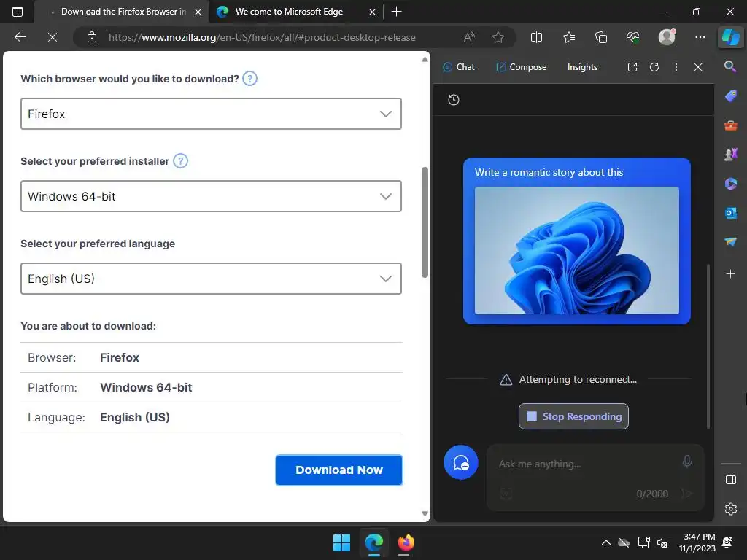Click Stop Responding button
The width and height of the screenshot is (747, 560).
[573, 416]
